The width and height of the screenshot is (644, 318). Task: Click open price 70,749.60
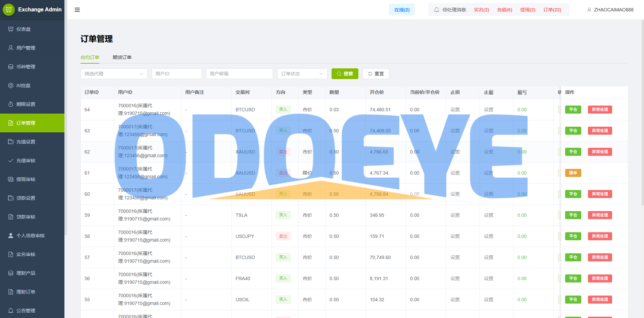(380, 257)
